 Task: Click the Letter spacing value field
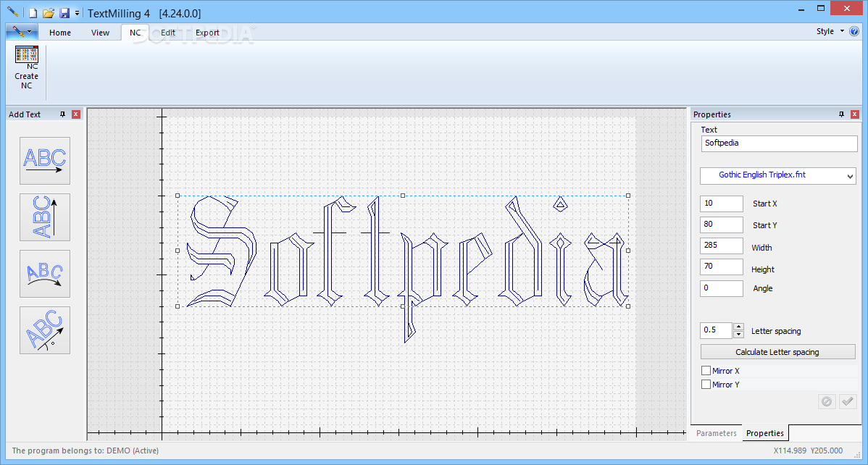coord(716,330)
